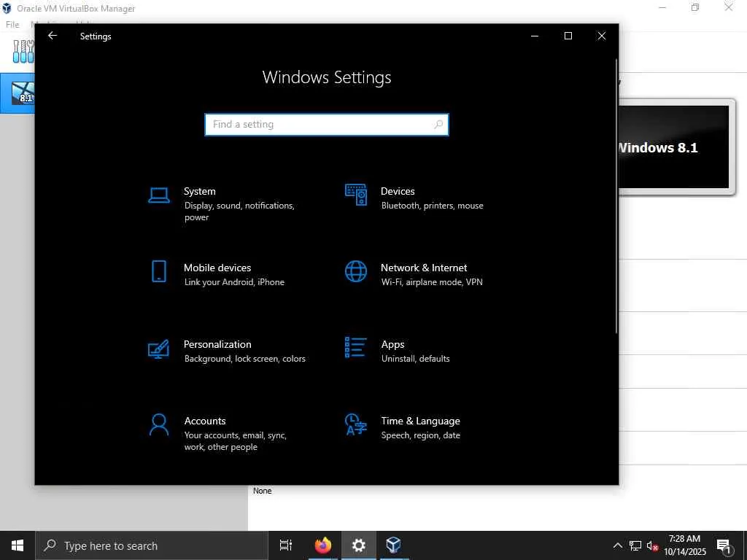Image resolution: width=747 pixels, height=560 pixels.
Task: Click the Find a setting search box
Action: 327,124
